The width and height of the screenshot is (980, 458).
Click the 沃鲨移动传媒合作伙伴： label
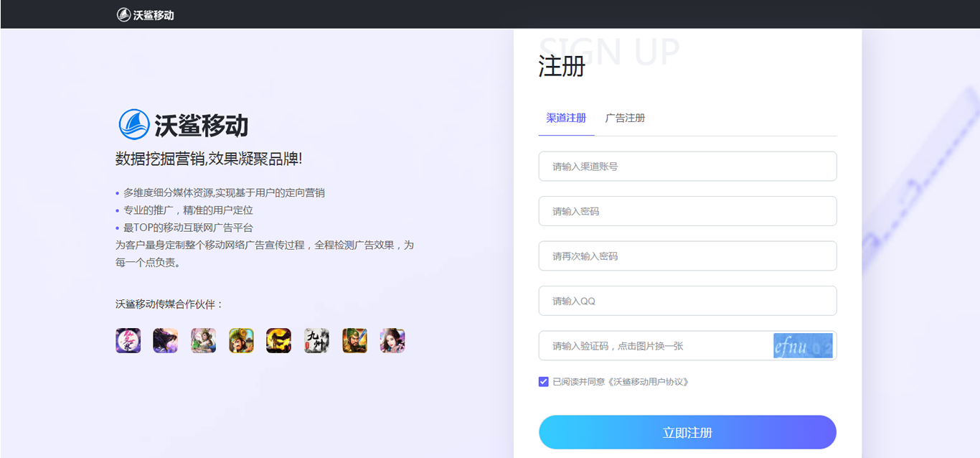point(170,304)
